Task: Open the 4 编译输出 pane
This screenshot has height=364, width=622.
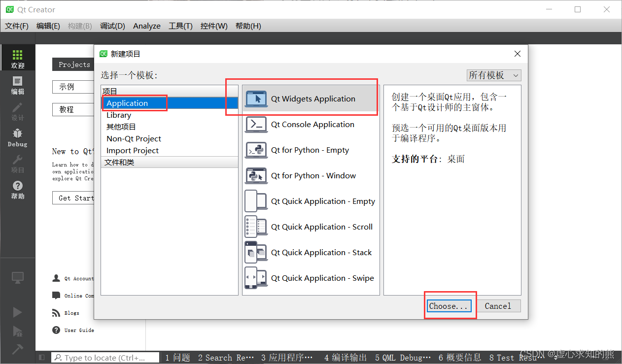Action: [x=346, y=358]
